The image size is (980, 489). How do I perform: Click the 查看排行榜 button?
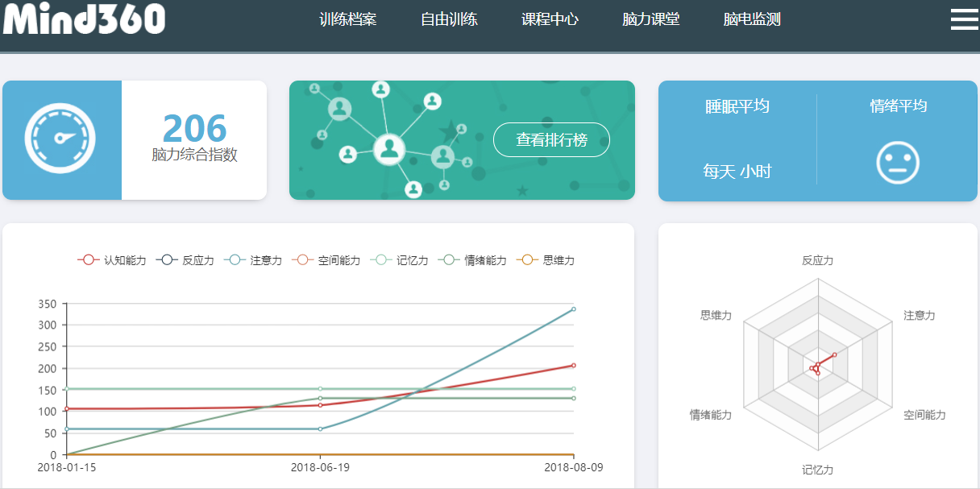(551, 140)
